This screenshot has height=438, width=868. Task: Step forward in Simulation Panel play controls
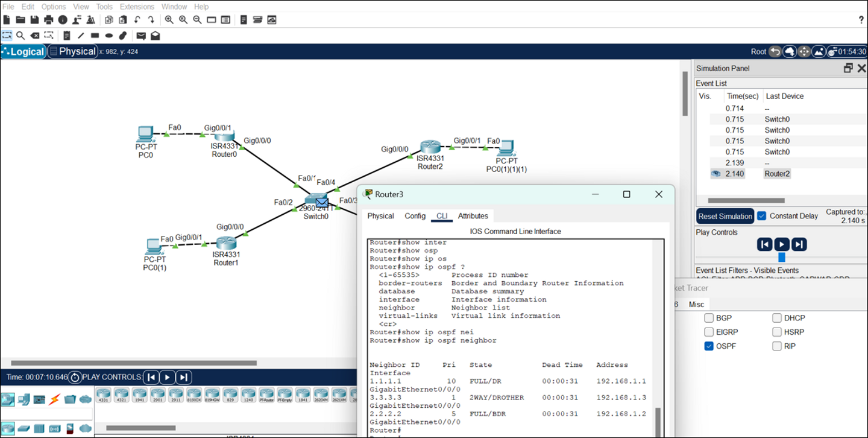[799, 244]
